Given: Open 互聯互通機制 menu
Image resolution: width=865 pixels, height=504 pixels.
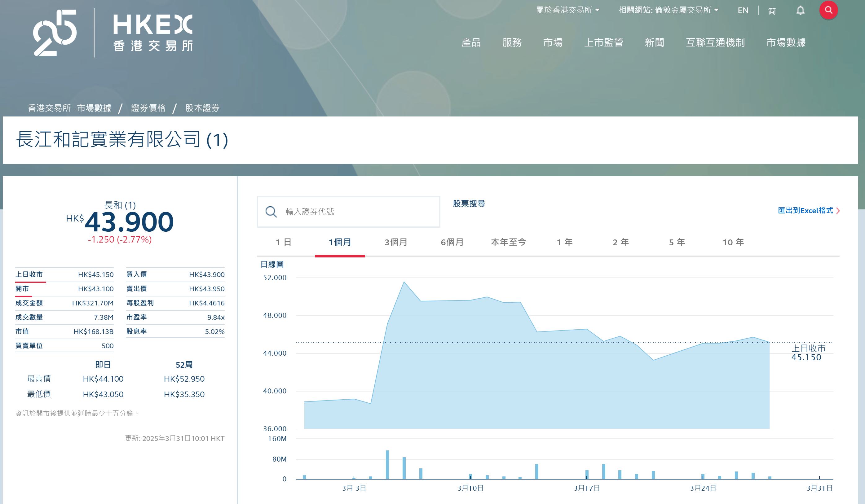Looking at the screenshot, I should 715,42.
